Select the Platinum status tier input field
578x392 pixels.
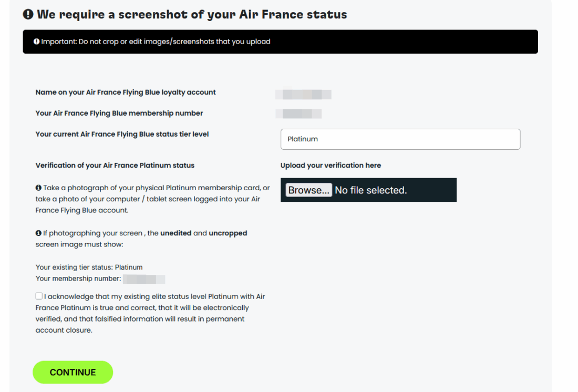click(x=400, y=139)
